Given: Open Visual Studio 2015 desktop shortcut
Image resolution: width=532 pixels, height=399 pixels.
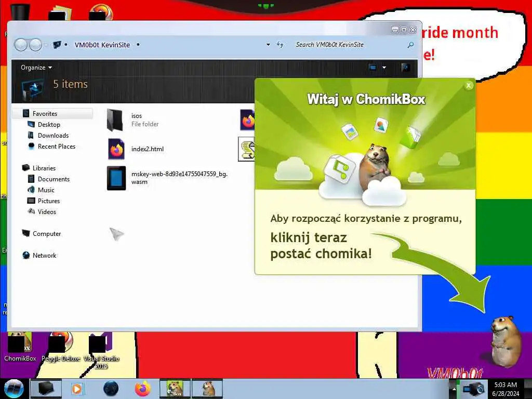Looking at the screenshot, I should click(x=101, y=351).
